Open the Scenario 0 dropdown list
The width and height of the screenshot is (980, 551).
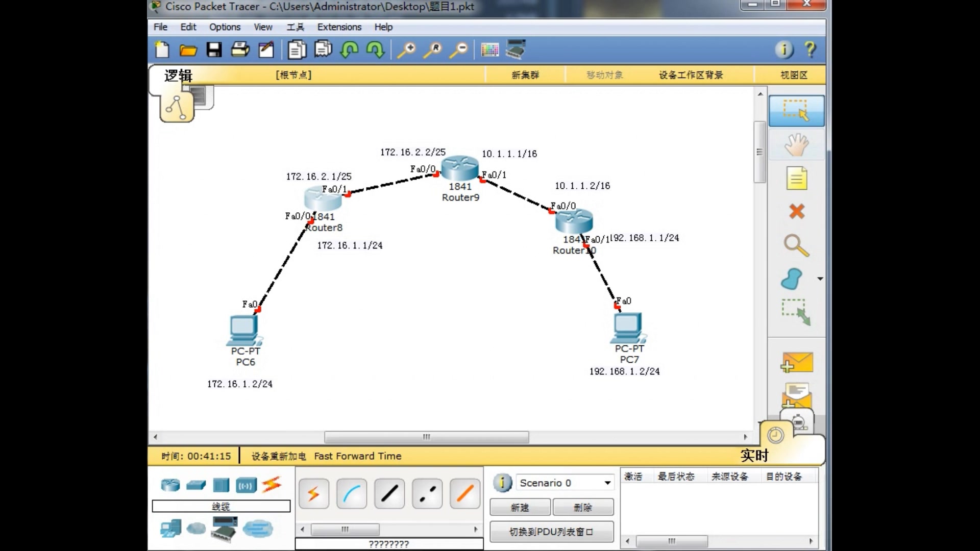click(x=606, y=482)
